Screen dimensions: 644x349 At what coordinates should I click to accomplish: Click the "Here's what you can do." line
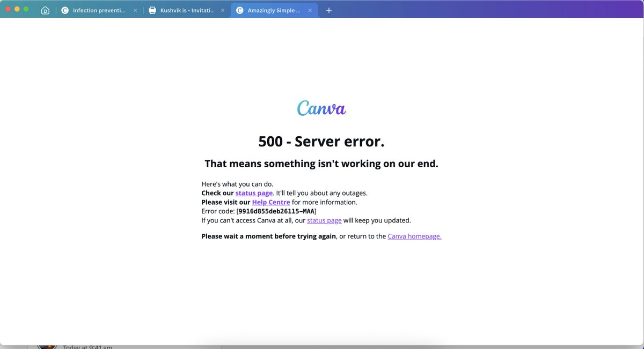[237, 184]
